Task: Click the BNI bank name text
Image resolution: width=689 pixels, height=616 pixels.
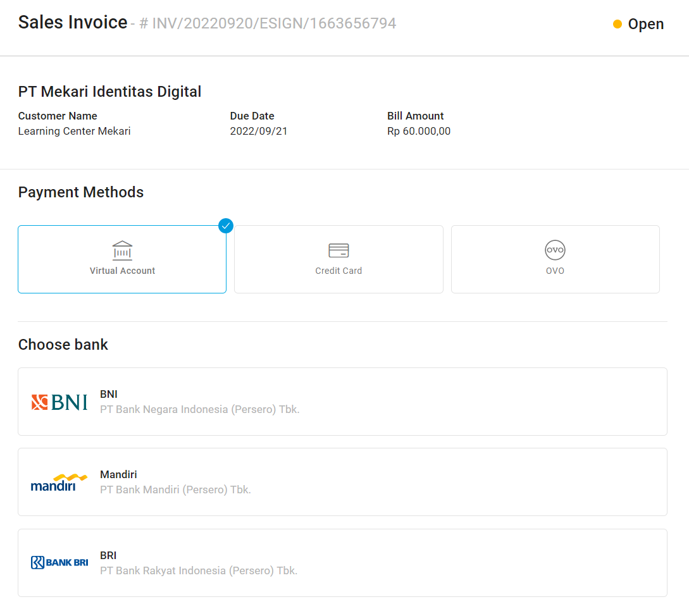Action: [109, 394]
